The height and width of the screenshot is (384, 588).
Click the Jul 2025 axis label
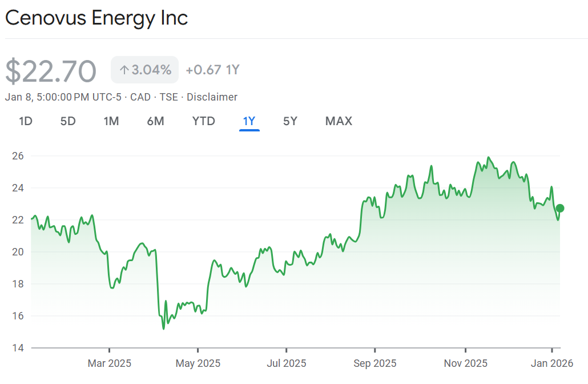[x=287, y=363]
